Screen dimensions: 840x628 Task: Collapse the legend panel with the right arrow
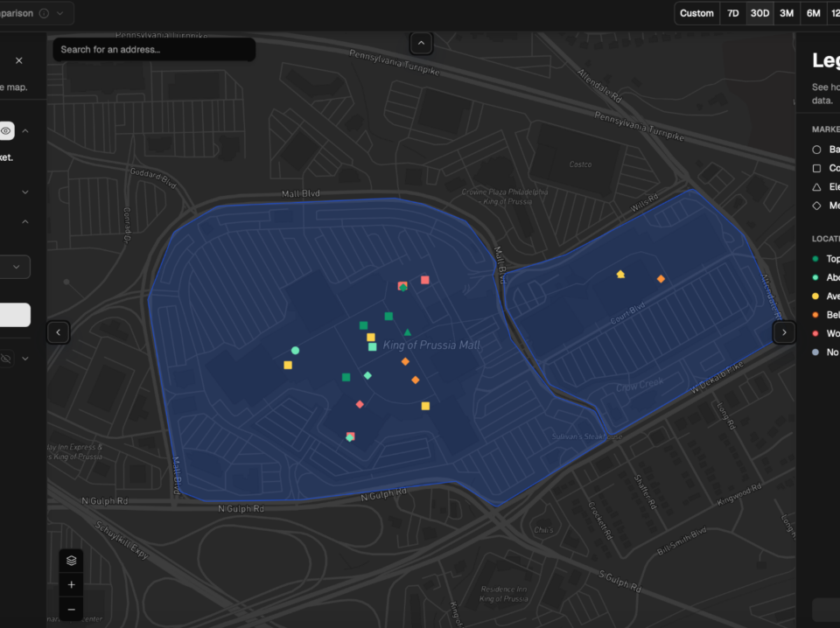(784, 332)
